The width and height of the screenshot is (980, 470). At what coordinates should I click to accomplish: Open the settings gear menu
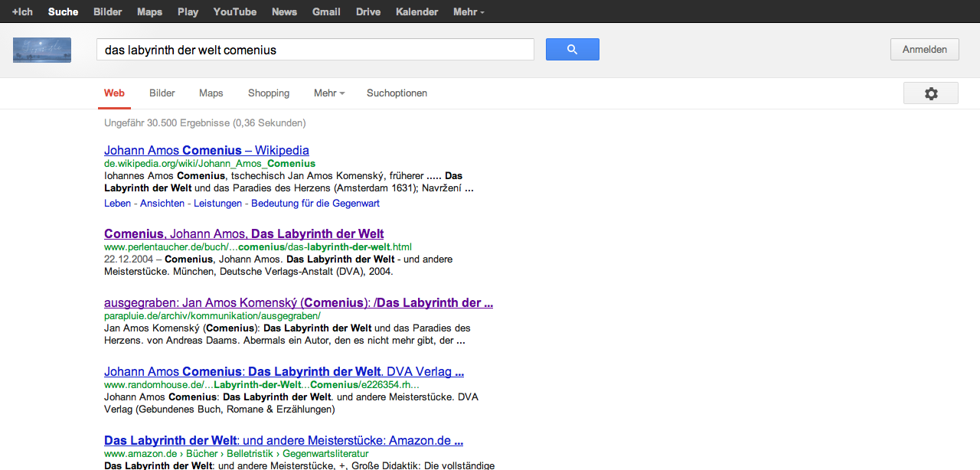click(930, 93)
